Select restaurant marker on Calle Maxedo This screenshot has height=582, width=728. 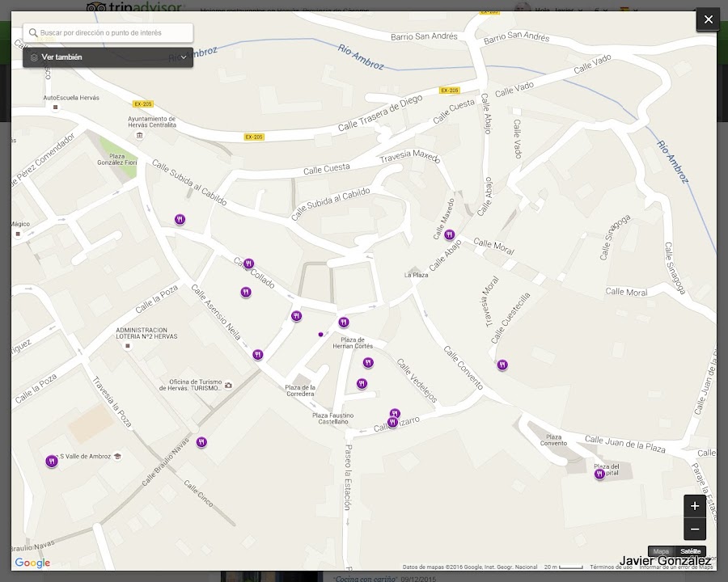tap(449, 234)
